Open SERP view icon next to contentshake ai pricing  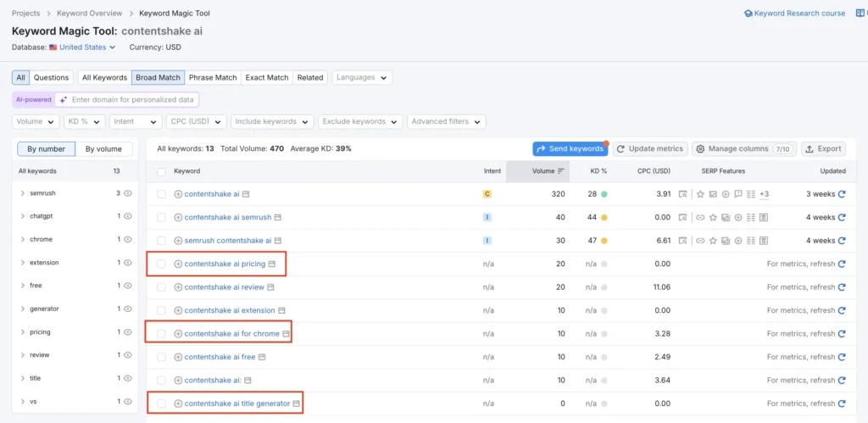[x=272, y=264]
